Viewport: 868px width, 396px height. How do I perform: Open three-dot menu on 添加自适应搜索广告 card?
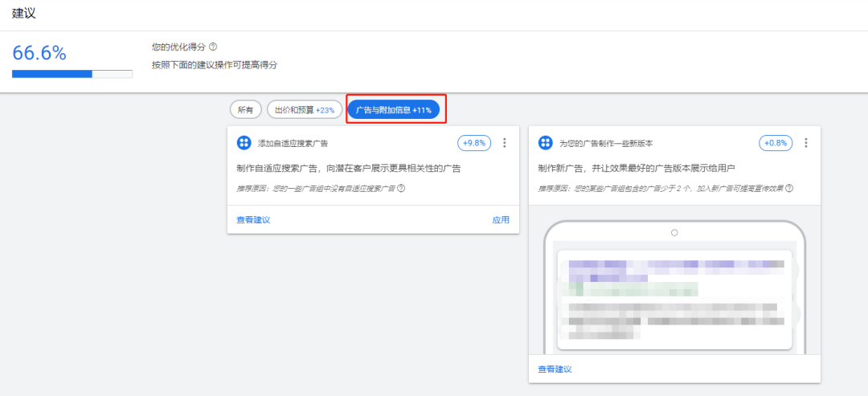[x=505, y=143]
